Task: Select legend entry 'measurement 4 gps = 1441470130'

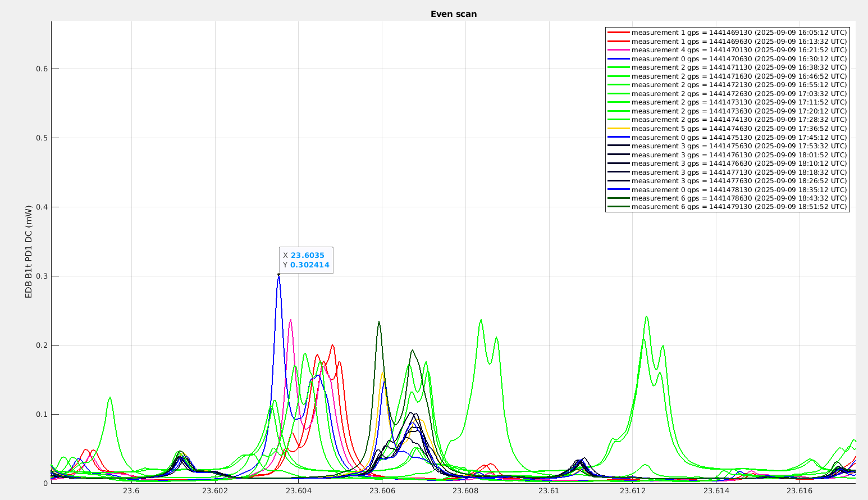Action: [x=727, y=50]
